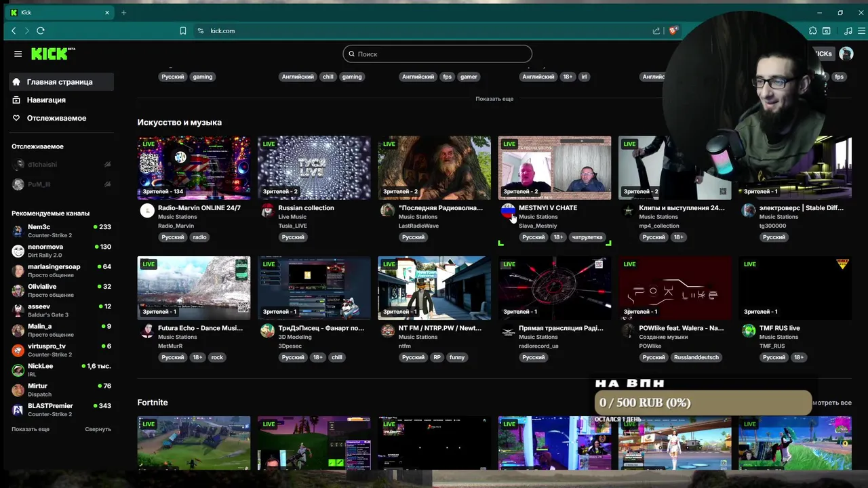
Task: Open Tusia_LIVE channel avatar
Action: click(267, 210)
